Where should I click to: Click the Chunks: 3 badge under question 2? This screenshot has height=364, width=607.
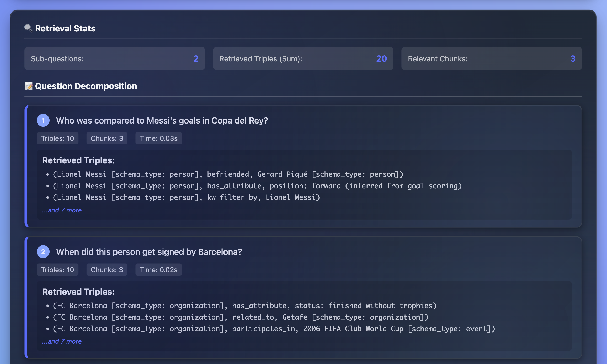(x=107, y=269)
